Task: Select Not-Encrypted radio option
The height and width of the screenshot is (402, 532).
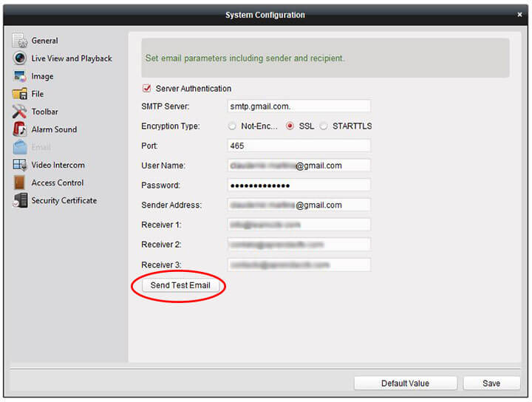Action: 233,126
